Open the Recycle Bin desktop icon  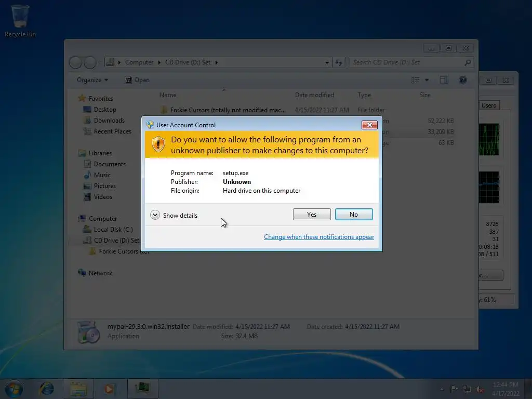click(20, 20)
